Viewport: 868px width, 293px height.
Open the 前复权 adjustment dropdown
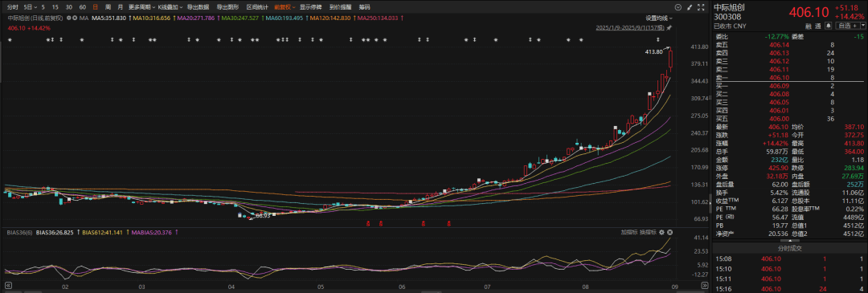point(285,7)
